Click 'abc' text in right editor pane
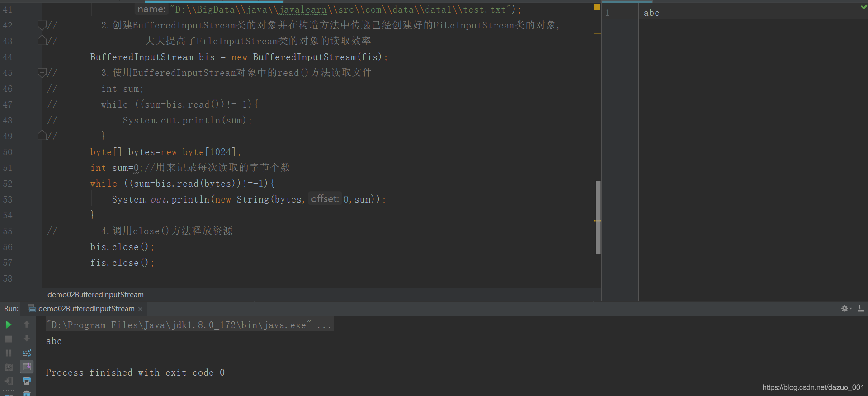Viewport: 868px width, 396px height. click(651, 13)
